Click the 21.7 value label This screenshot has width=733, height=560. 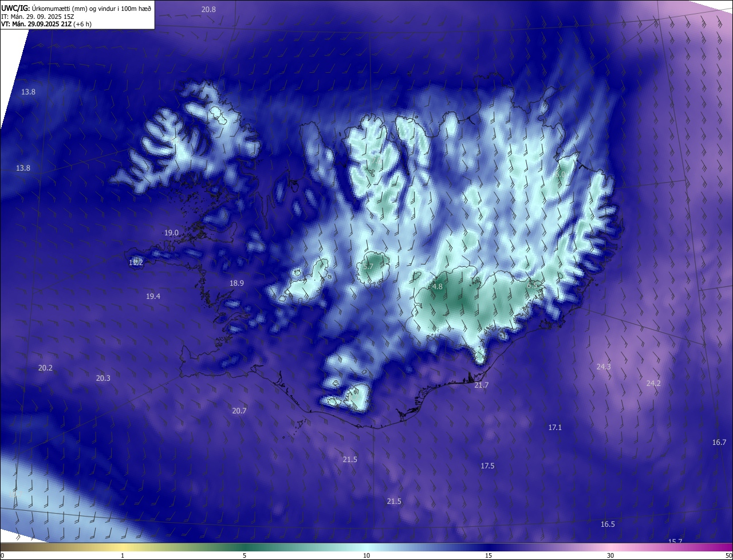click(x=481, y=385)
